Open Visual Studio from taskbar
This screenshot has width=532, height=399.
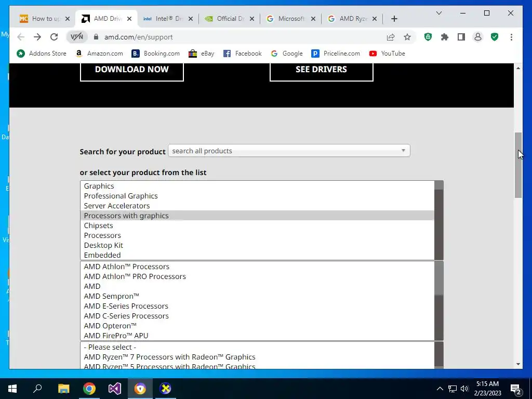point(115,389)
